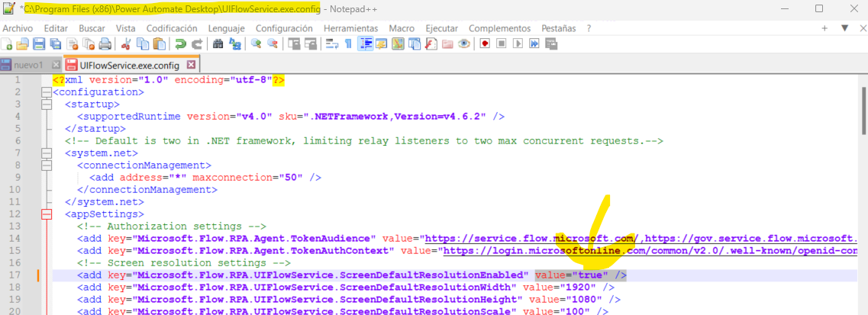The image size is (868, 315).
Task: Open the user defined language icon
Action: click(x=381, y=44)
